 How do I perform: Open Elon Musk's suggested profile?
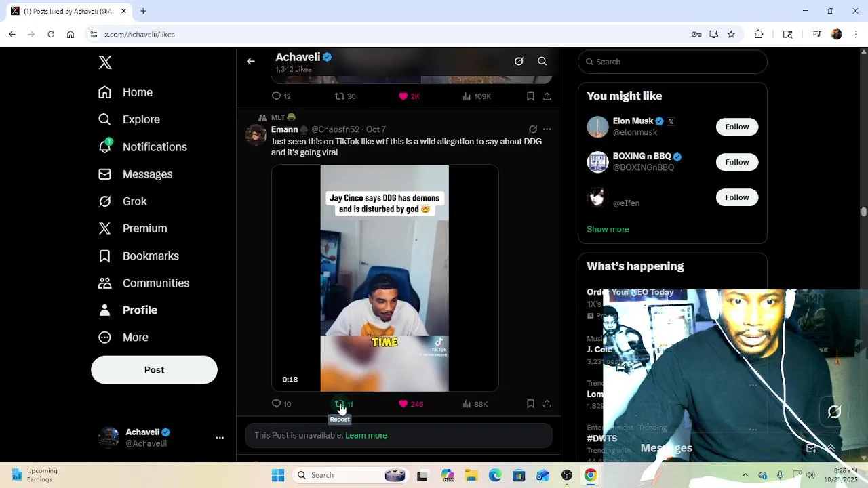point(633,121)
